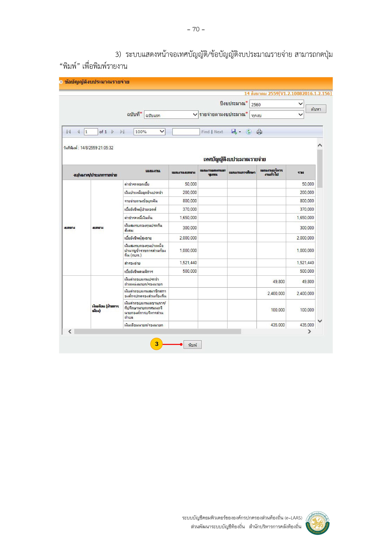Go to previous report page
Viewport: 392px width, 555px height.
click(79, 132)
